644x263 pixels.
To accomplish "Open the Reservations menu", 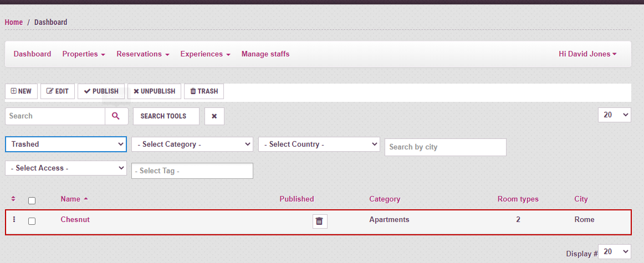I will tap(142, 54).
